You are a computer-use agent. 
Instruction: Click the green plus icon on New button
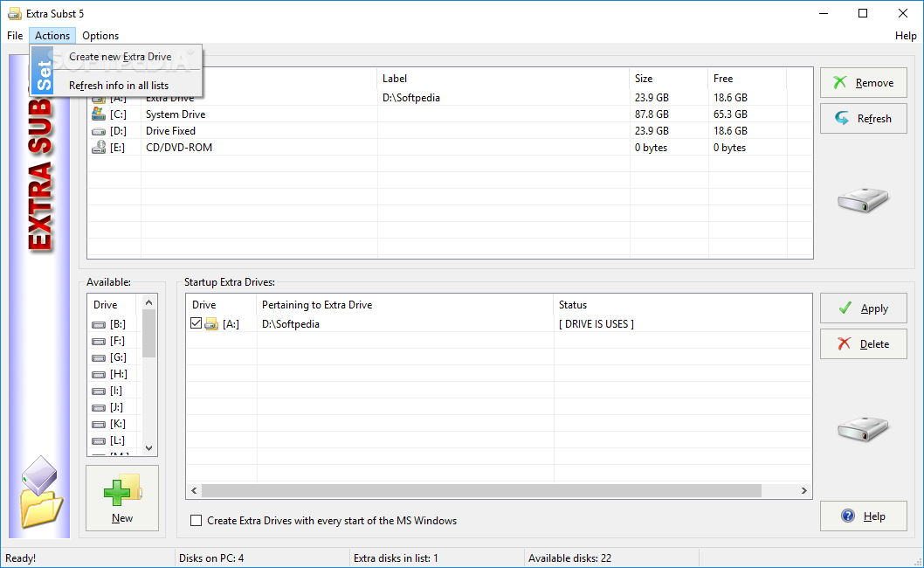[117, 492]
